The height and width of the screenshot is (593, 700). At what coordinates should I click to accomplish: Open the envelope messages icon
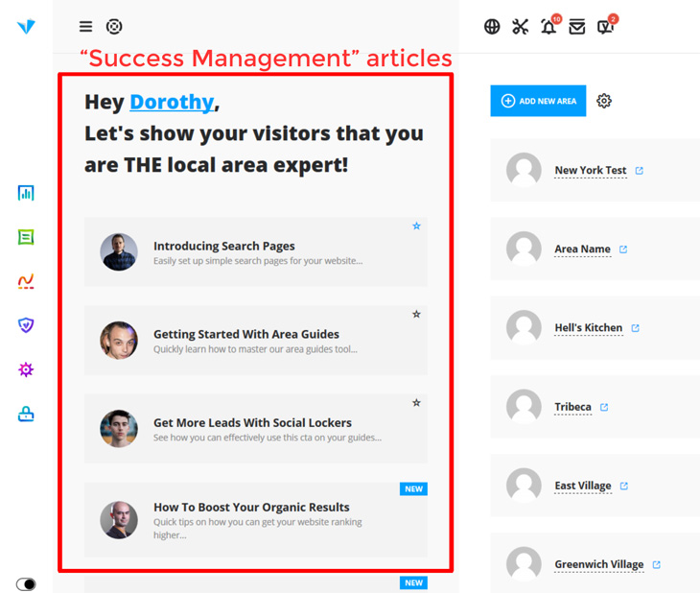[577, 27]
